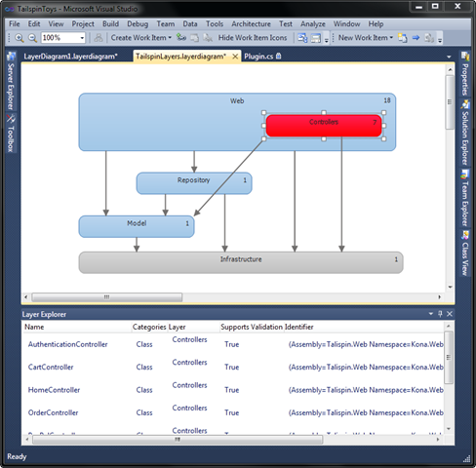The image size is (476, 468).
Task: Click Hide Work Item Icons button
Action: click(x=253, y=38)
